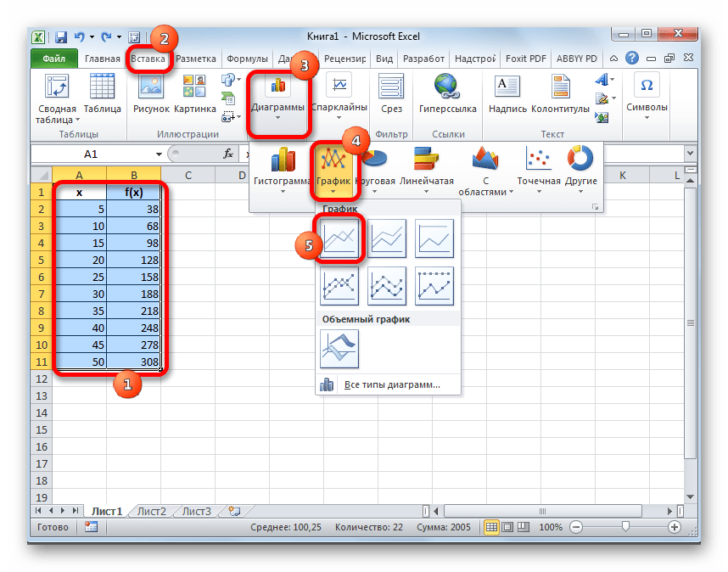Switch to sheet Лист2
This screenshot has width=728, height=572.
(151, 511)
